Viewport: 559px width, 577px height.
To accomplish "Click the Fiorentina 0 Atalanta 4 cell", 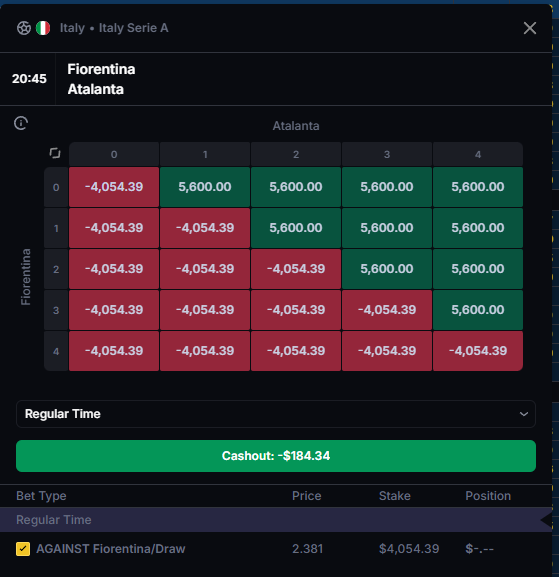I will (478, 187).
